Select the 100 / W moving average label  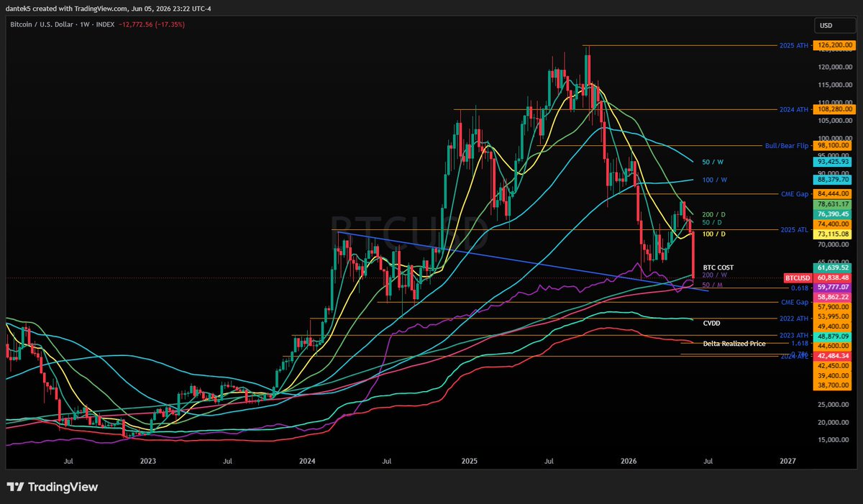click(x=715, y=180)
